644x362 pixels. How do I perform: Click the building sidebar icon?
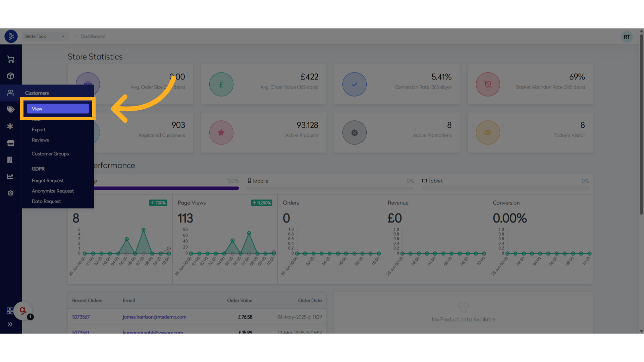click(10, 160)
